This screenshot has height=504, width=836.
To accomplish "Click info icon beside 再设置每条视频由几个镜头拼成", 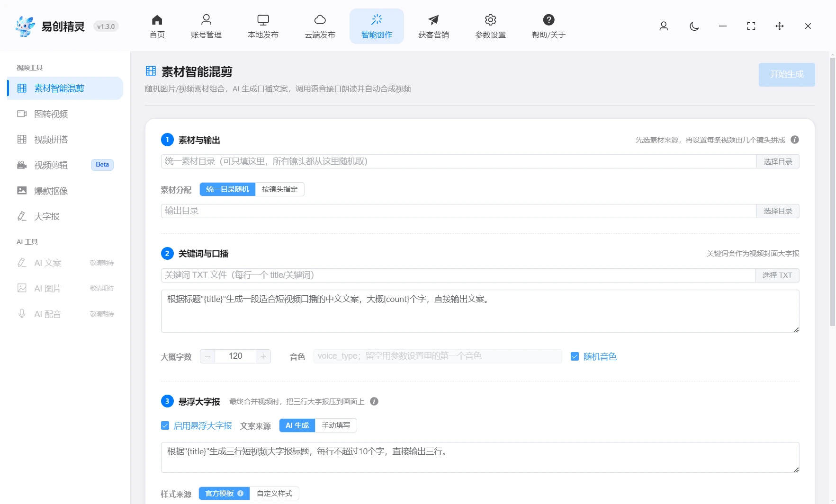I will (795, 140).
